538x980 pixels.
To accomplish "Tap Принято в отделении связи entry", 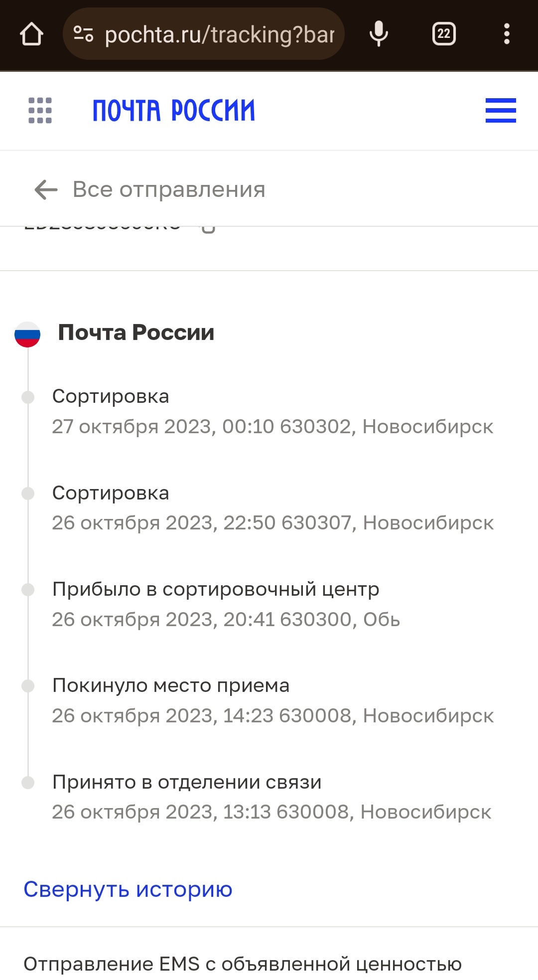I will (271, 797).
